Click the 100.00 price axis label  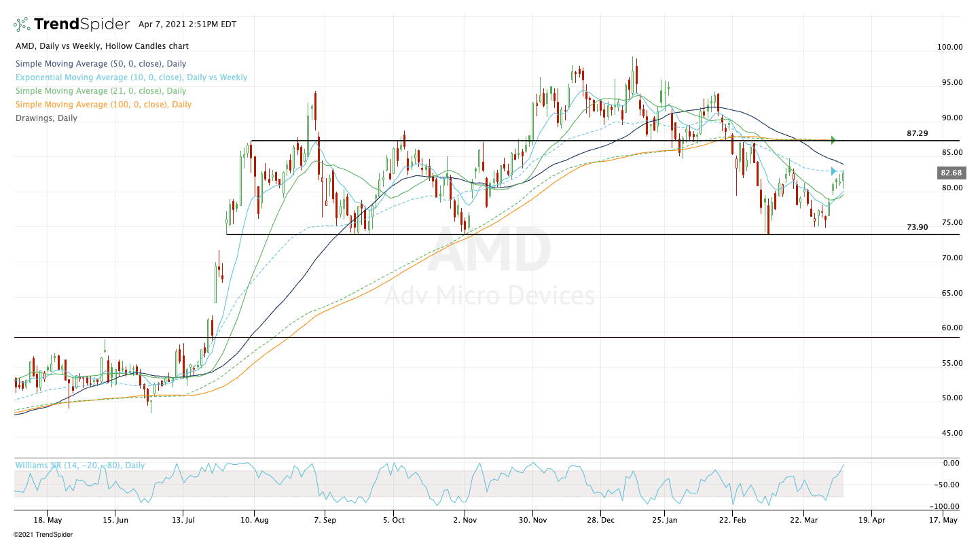click(949, 48)
